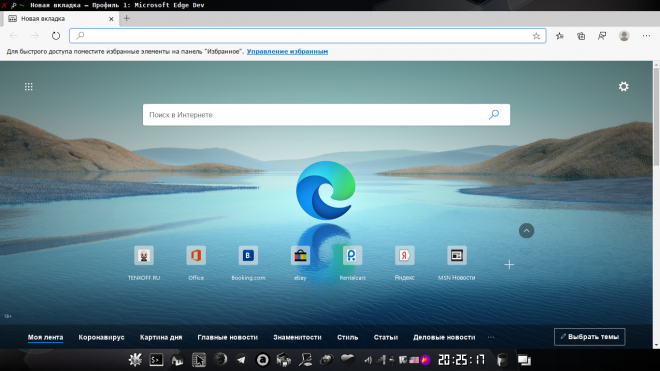Screen dimensions: 660x371
Task: Click the magnifier search icon in search box
Action: tap(494, 115)
